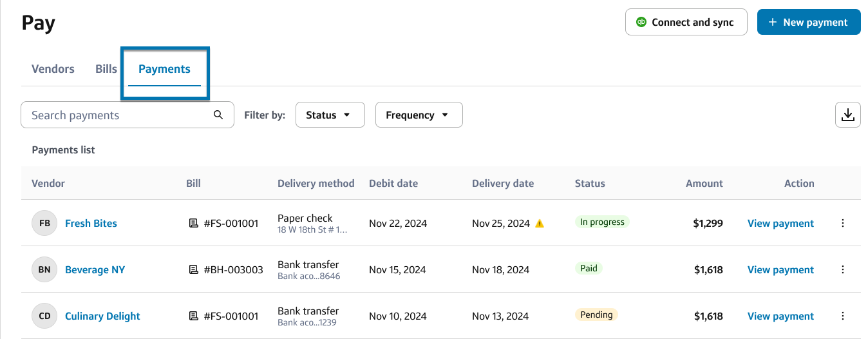The image size is (868, 339).
Task: Open more options for Fresh Bites payment
Action: 843,224
